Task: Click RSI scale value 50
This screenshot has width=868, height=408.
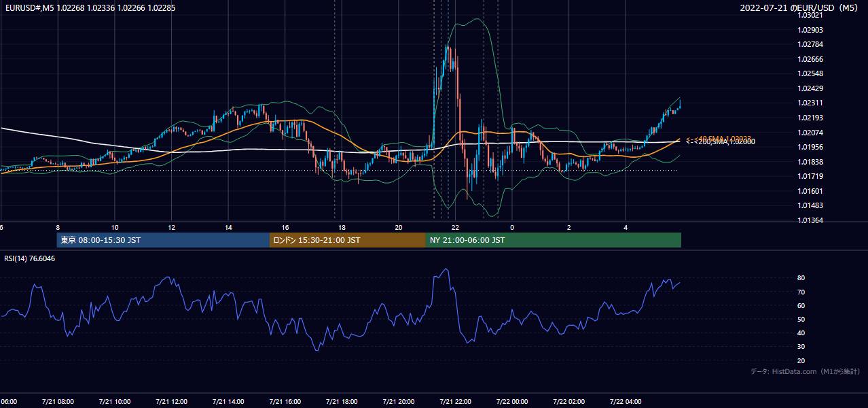Action: tap(801, 319)
